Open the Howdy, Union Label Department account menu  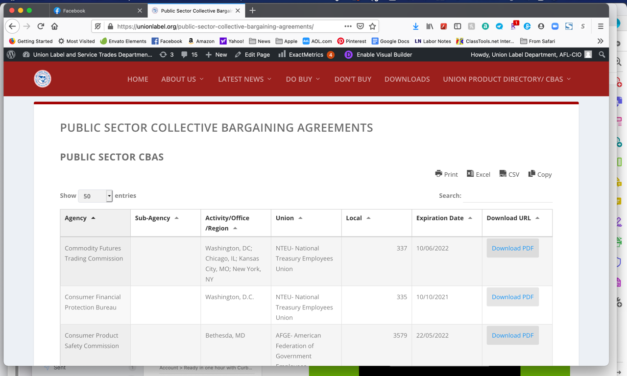(x=531, y=55)
